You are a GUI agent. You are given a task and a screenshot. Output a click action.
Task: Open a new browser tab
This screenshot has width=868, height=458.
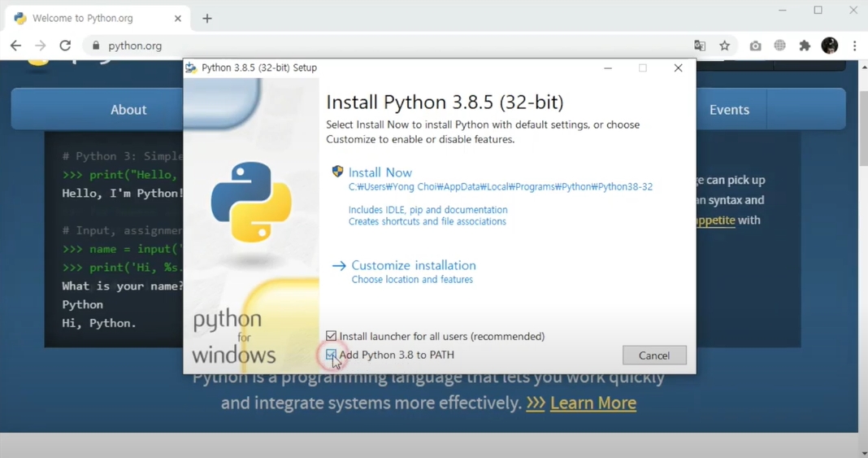(x=207, y=18)
